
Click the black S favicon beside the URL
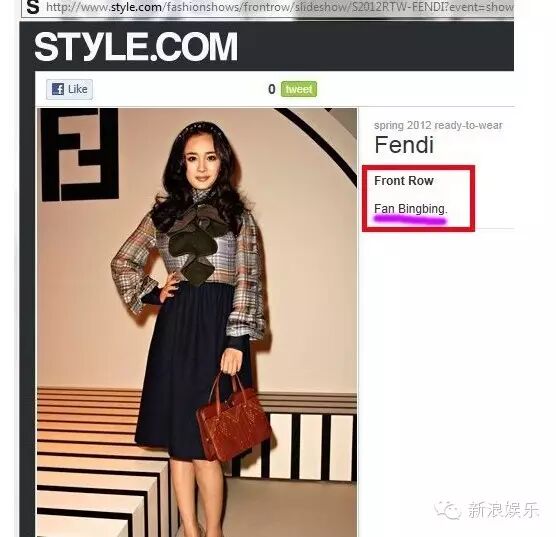click(x=33, y=7)
